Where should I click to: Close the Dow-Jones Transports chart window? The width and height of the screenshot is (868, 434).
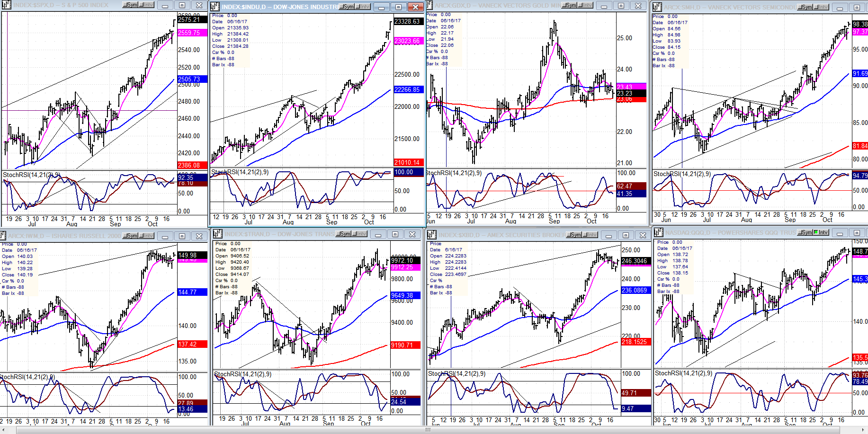[x=412, y=234]
